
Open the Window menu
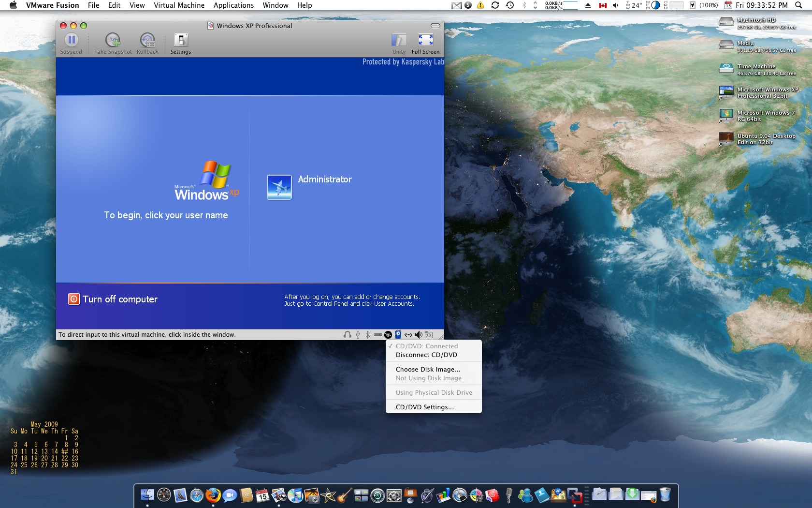pyautogui.click(x=275, y=5)
